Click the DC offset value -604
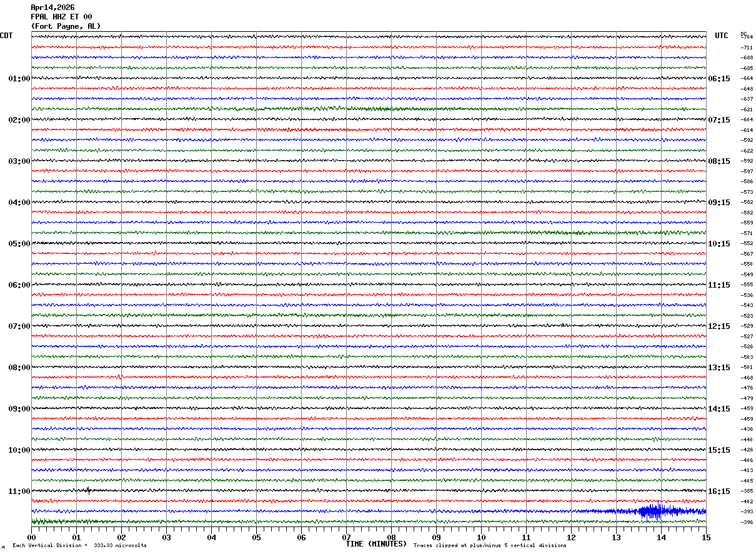Viewport: 756px width, 554px height. coord(747,120)
